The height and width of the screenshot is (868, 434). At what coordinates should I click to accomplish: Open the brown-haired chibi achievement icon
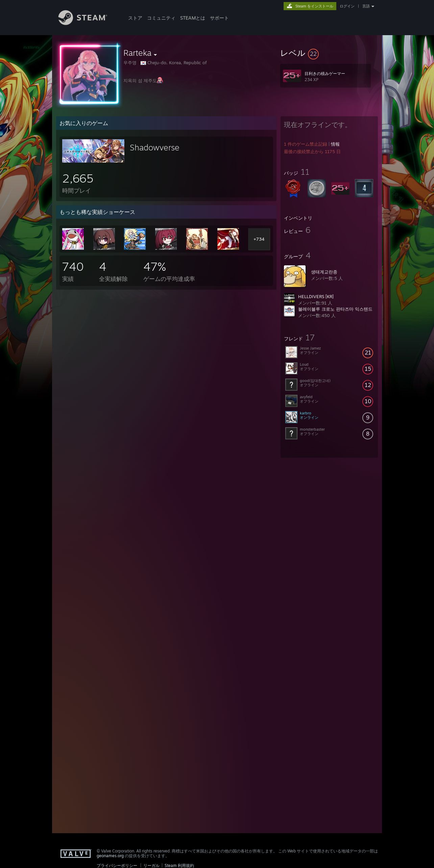104,239
